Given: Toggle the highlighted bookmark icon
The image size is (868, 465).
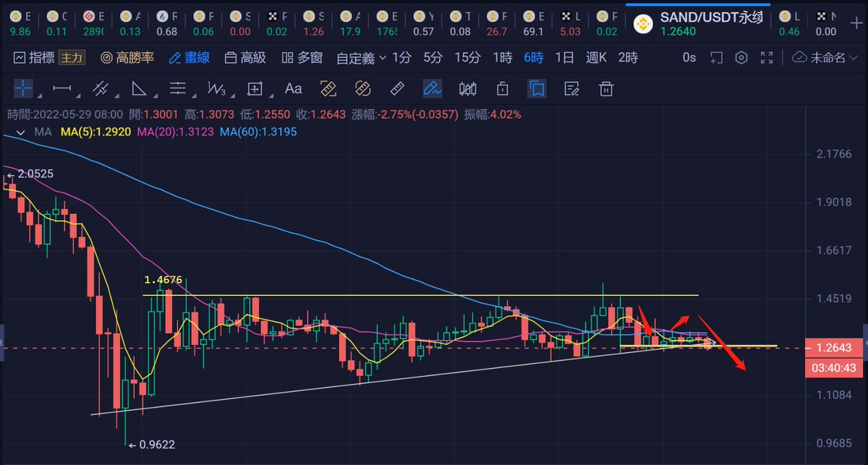Looking at the screenshot, I should (x=537, y=88).
